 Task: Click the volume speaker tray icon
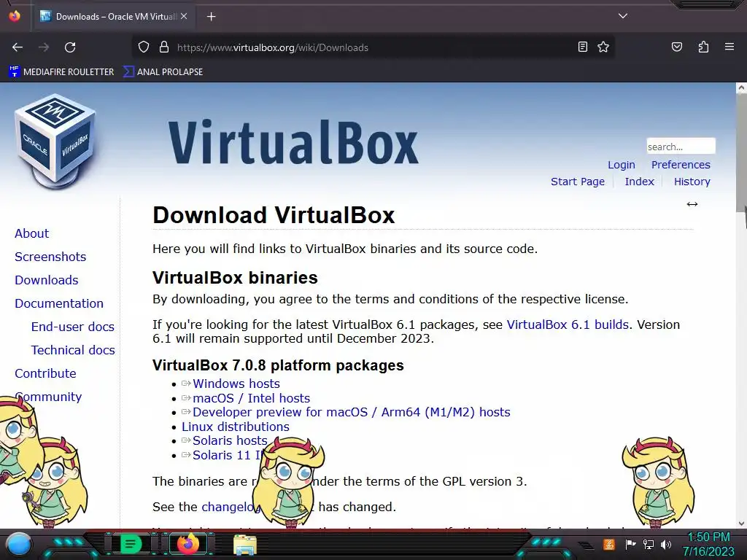(666, 544)
